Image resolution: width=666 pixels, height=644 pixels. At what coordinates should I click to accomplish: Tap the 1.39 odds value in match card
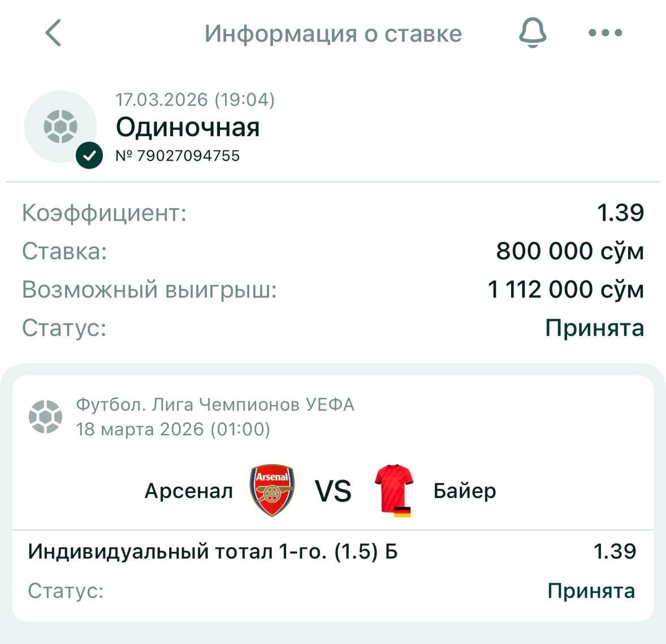tap(615, 551)
